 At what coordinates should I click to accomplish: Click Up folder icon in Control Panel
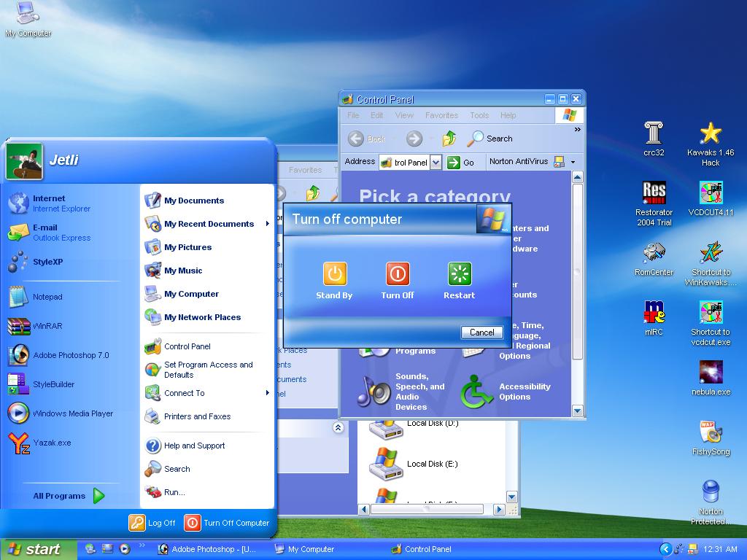pos(449,139)
